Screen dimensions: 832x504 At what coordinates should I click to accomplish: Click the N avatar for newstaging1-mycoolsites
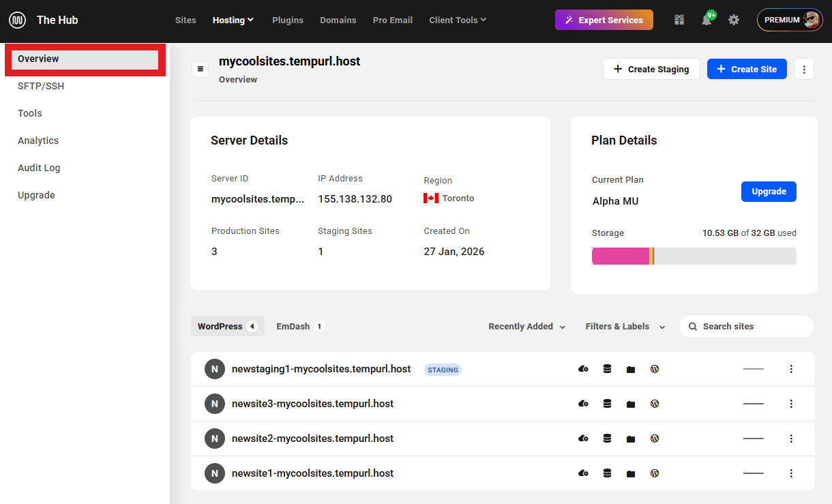pyautogui.click(x=215, y=369)
